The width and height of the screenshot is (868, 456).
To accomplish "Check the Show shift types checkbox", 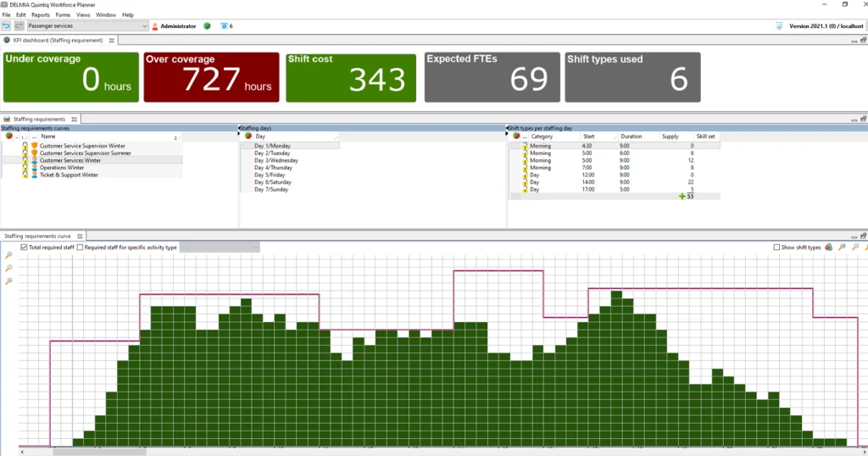I will click(776, 247).
